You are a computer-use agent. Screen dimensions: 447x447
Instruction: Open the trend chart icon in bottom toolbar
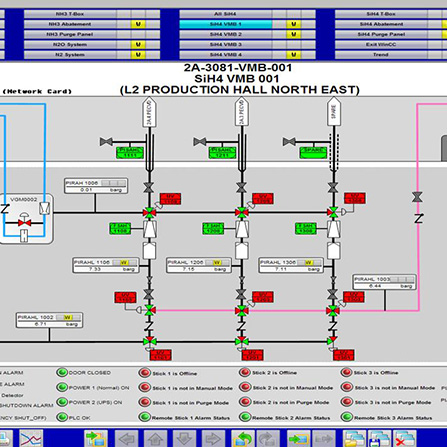[31, 438]
